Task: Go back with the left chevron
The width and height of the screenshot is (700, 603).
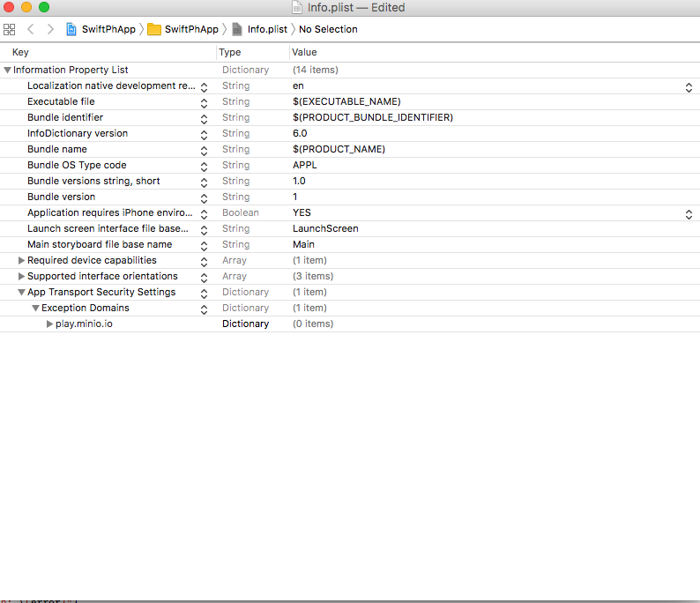Action: (31, 29)
